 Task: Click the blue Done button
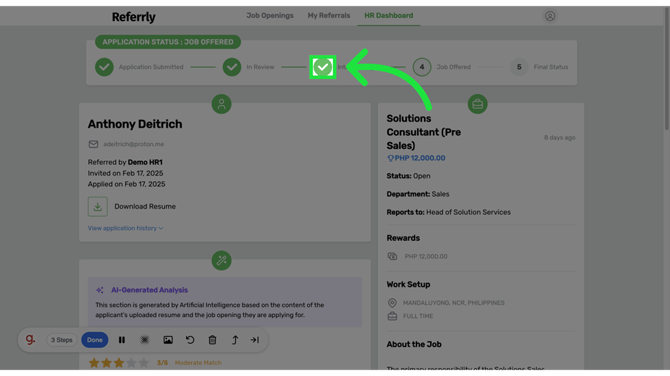coord(95,340)
